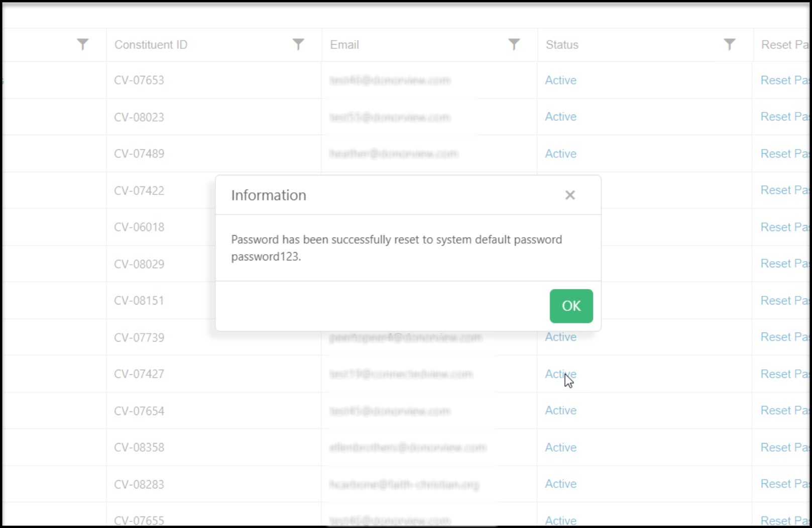Select the Constituent ID column header
The image size is (812, 528).
tap(151, 45)
